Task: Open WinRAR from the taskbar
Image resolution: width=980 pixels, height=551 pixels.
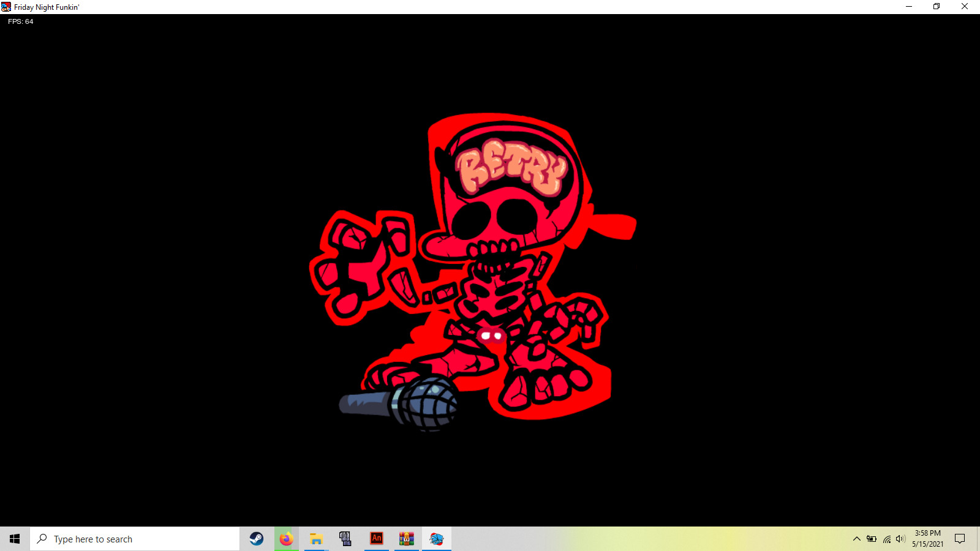Action: tap(406, 539)
